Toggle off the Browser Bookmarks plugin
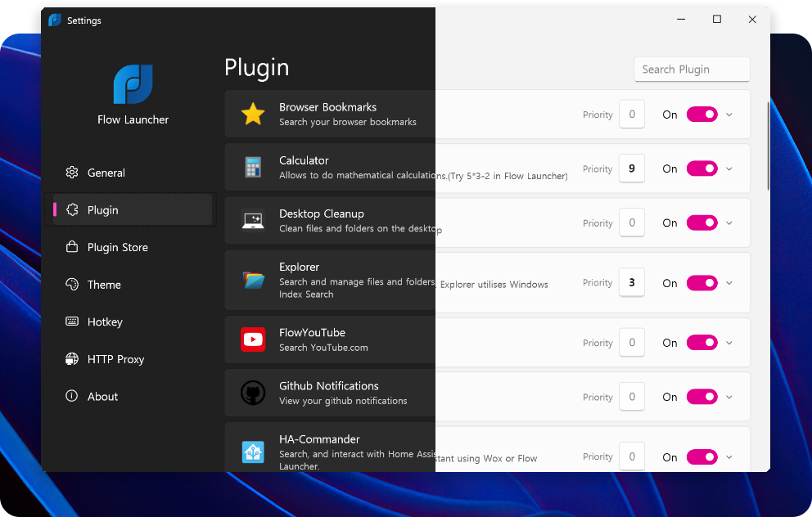The width and height of the screenshot is (812, 517). point(701,114)
